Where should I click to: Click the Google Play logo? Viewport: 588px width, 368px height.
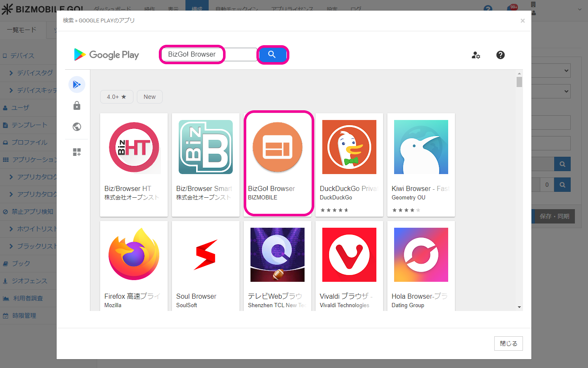click(106, 55)
